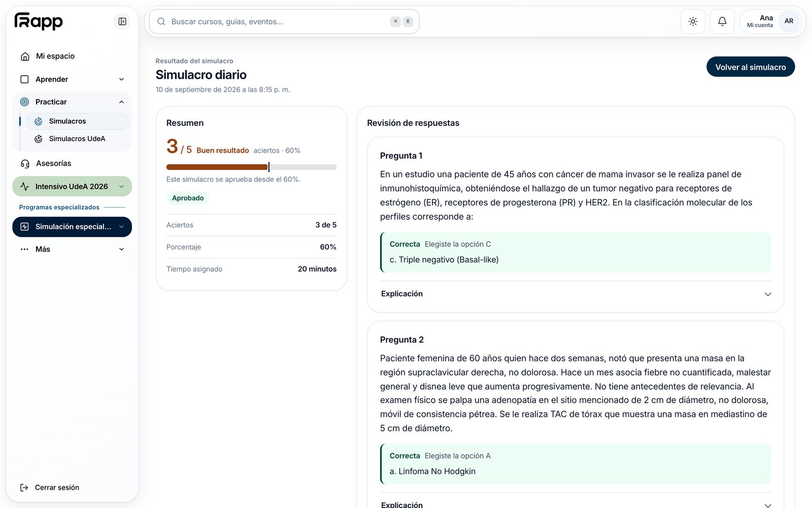Click "Explicación" under Pregunta 1
The height and width of the screenshot is (508, 812).
click(x=402, y=294)
